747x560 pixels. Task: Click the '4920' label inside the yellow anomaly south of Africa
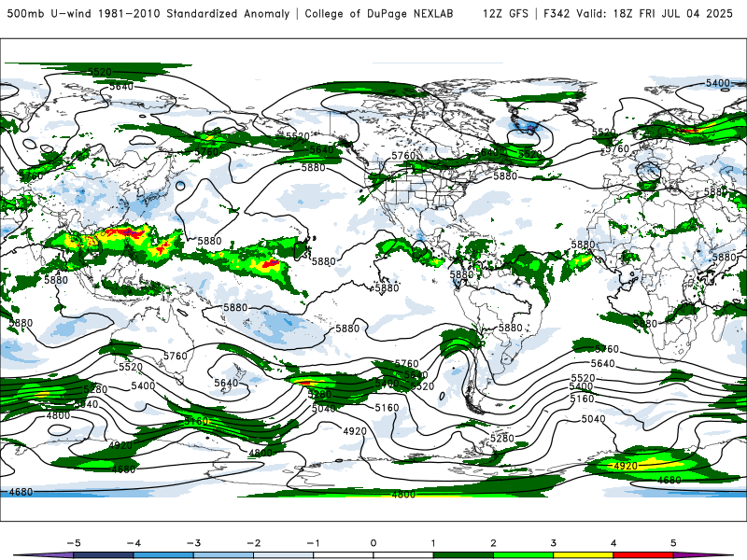click(x=626, y=466)
